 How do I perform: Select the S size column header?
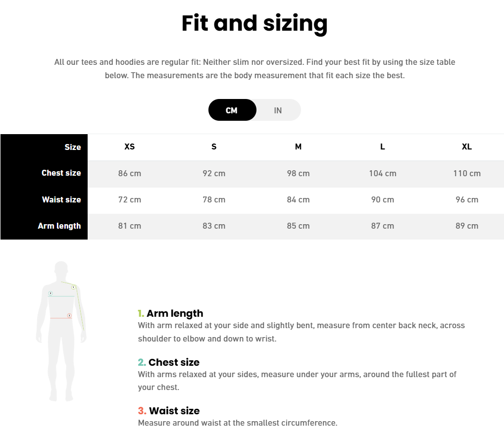214,147
